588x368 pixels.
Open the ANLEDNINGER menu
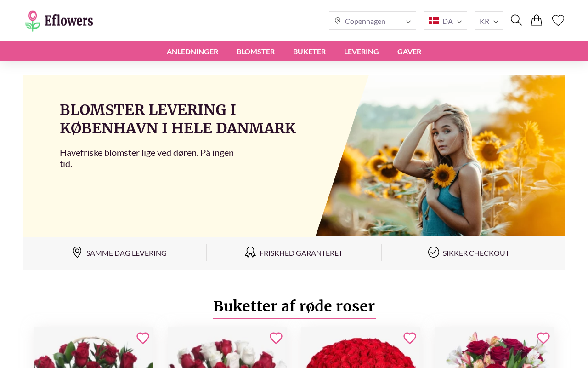tap(192, 52)
